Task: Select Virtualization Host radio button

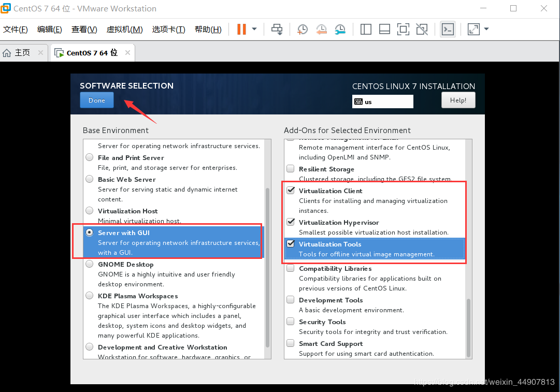Action: click(89, 211)
